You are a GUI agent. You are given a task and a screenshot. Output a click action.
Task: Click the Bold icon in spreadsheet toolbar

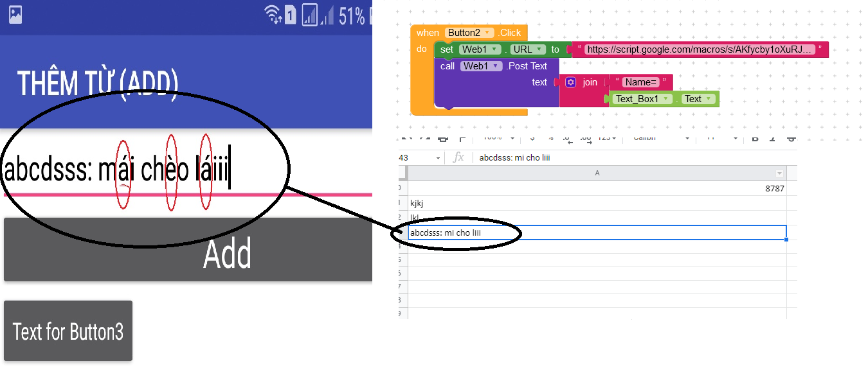pos(755,138)
